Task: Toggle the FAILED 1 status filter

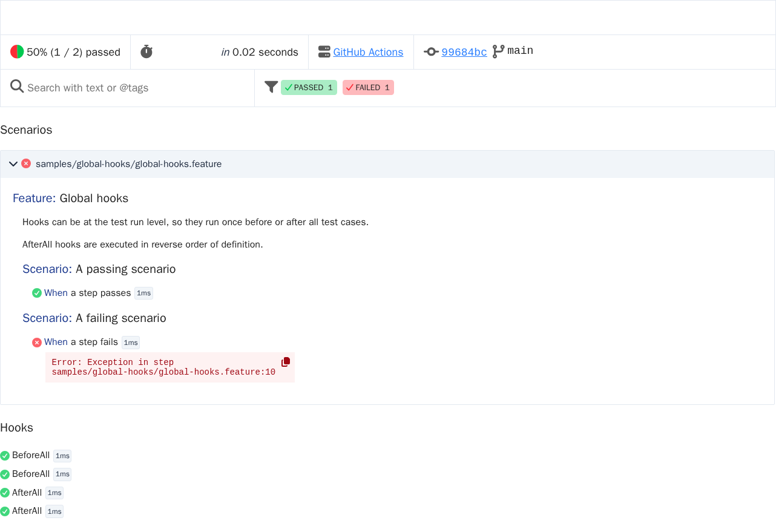Action: click(x=368, y=88)
